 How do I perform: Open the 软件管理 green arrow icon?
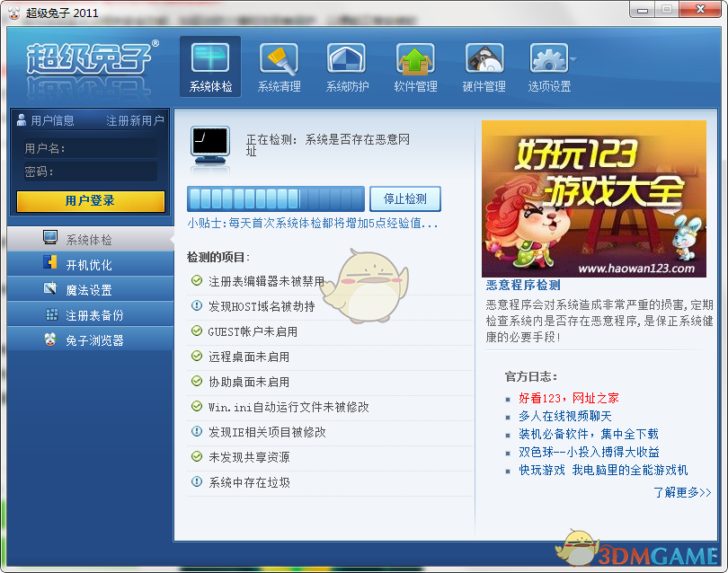415,58
